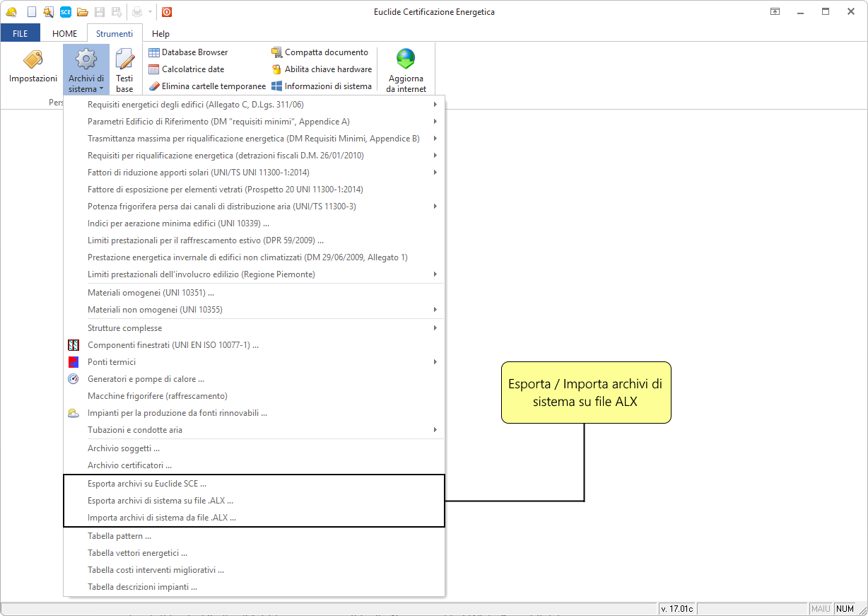Open Informazioni di sistema
Viewport: 868px width, 616px height.
coord(322,86)
